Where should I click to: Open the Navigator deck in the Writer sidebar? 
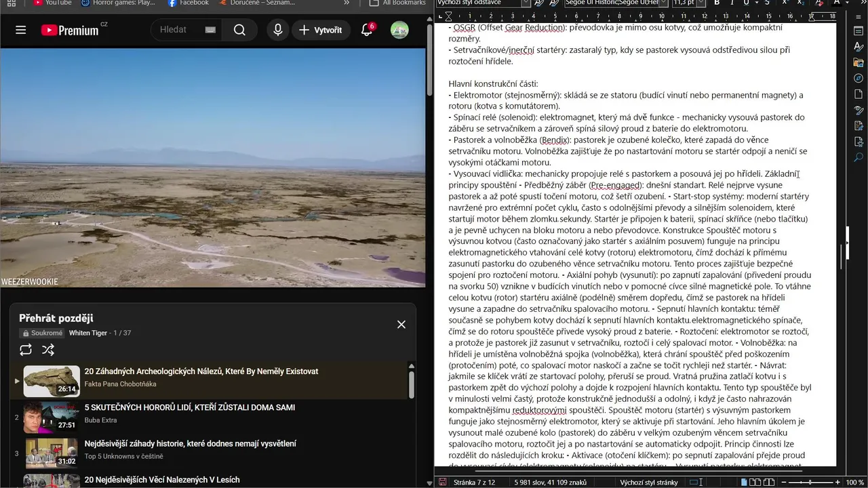pyautogui.click(x=858, y=78)
